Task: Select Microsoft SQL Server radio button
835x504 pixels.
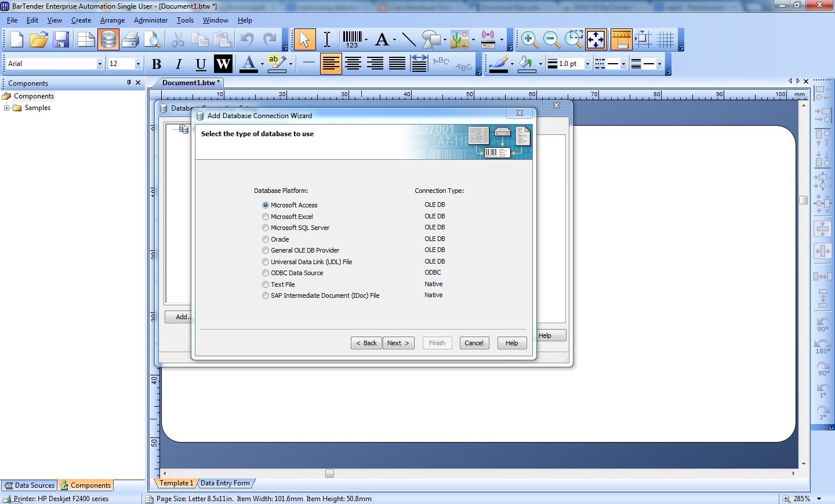Action: pos(266,228)
